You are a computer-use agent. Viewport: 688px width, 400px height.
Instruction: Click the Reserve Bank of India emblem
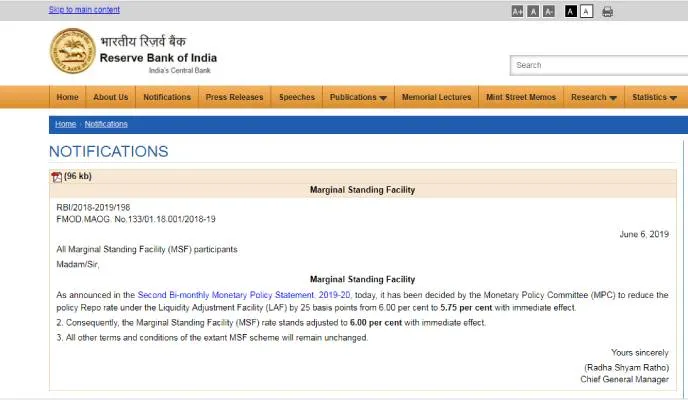(x=72, y=51)
